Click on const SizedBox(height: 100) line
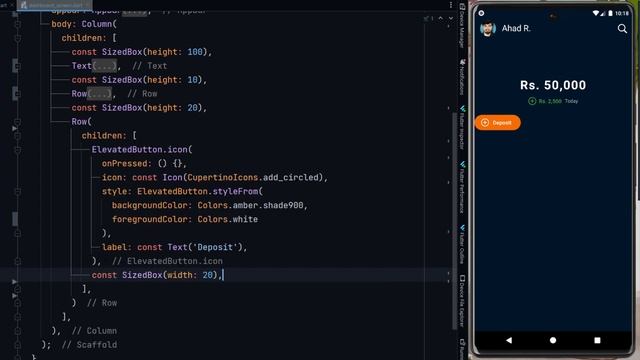 (142, 52)
